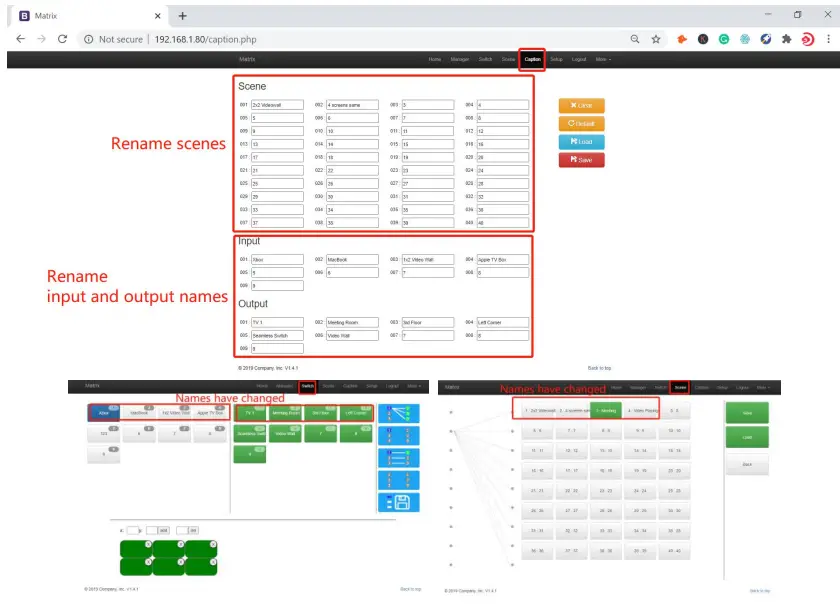Click the orange Clear button

pyautogui.click(x=581, y=106)
